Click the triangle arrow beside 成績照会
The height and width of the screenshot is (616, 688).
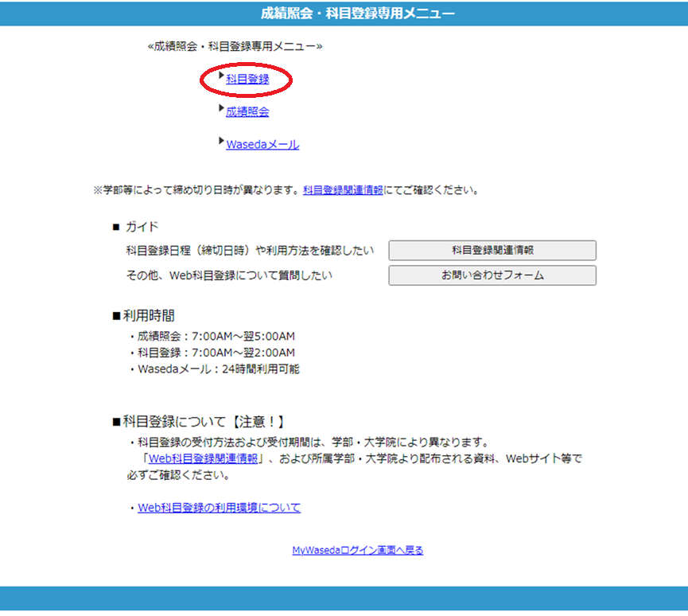click(222, 108)
